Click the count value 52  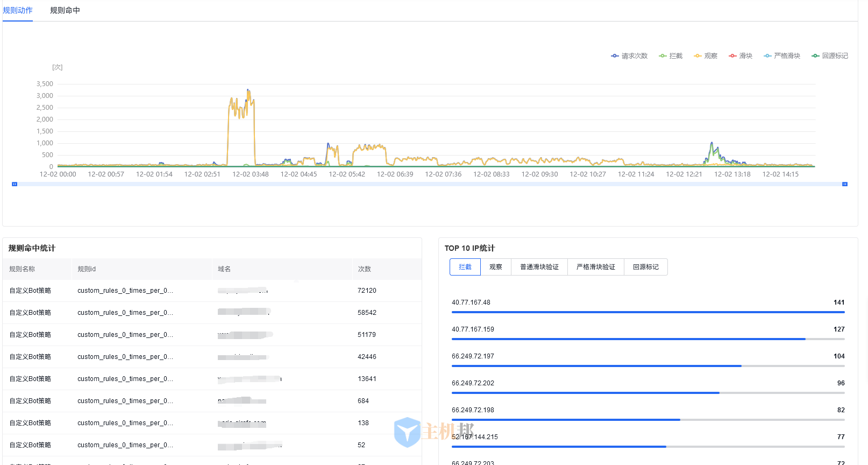(361, 445)
